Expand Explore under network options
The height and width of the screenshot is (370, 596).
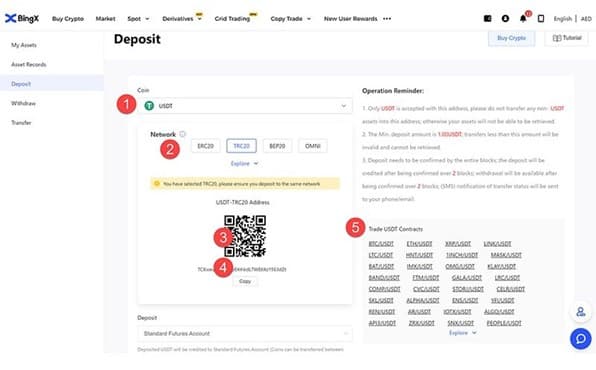[244, 164]
